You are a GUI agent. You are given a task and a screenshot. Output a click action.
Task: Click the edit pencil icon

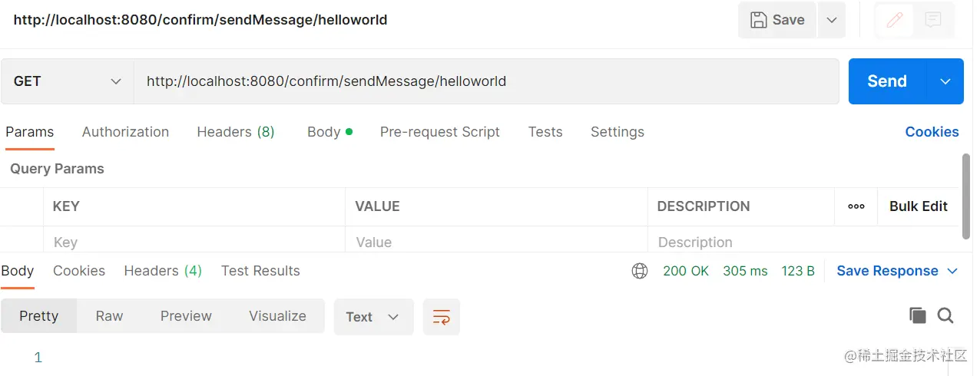tap(894, 21)
